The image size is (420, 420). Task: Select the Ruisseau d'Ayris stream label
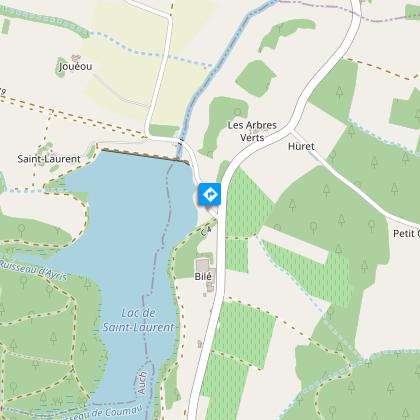click(x=33, y=271)
